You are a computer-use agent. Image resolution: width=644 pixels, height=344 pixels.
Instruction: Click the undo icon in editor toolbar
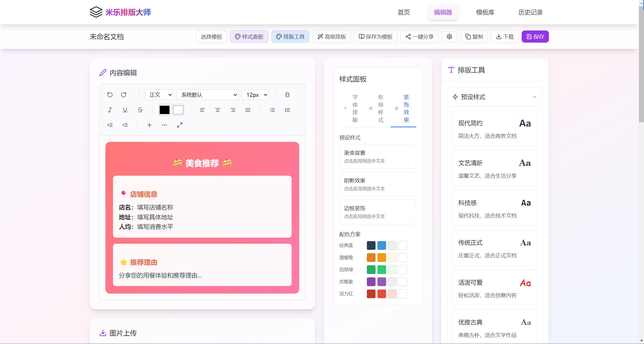pyautogui.click(x=110, y=95)
